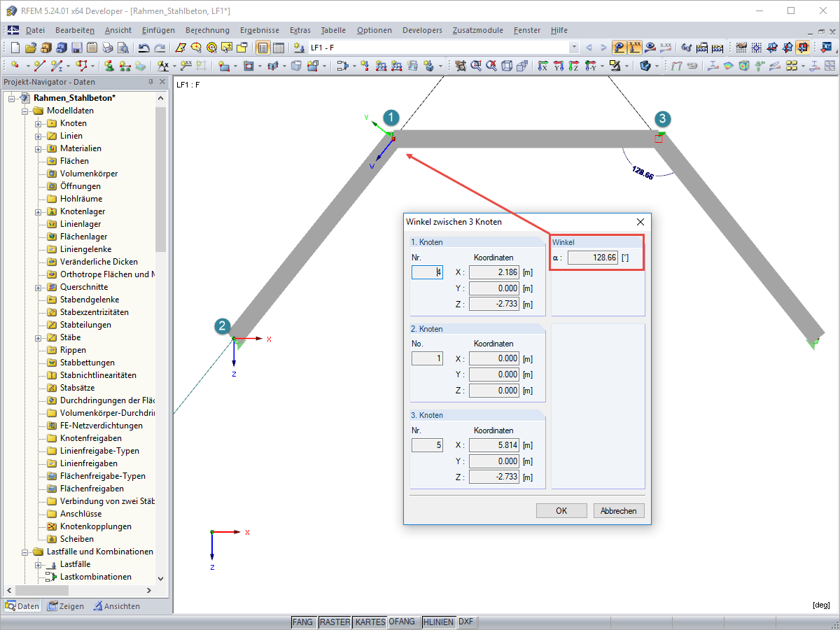Screen dimensions: 840x630
Task: Expand the Stäbe tree node
Action: (38, 337)
